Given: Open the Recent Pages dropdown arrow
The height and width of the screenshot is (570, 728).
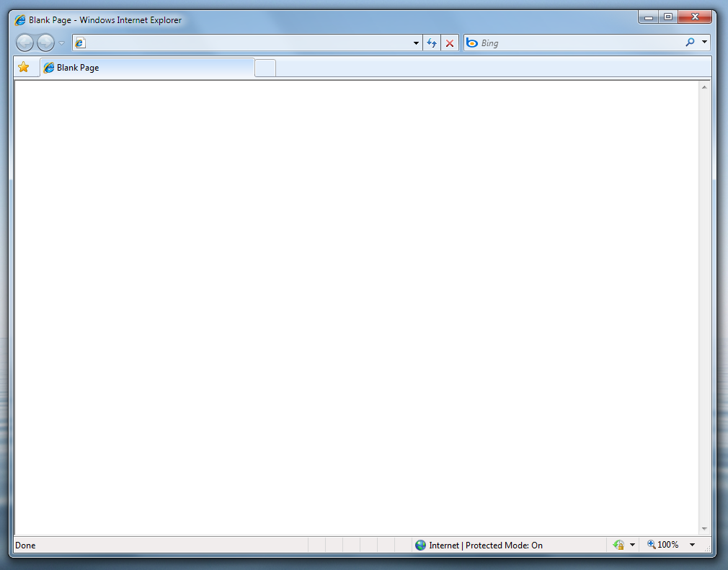Looking at the screenshot, I should pos(62,43).
